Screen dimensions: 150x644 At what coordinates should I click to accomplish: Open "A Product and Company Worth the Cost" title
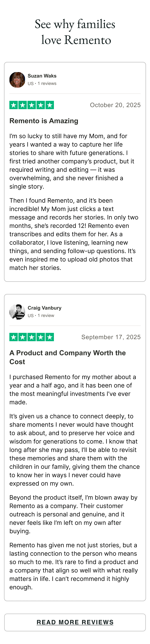pyautogui.click(x=67, y=357)
